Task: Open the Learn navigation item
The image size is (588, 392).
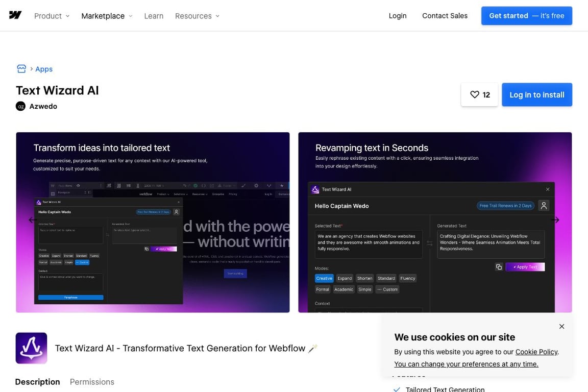Action: tap(154, 16)
